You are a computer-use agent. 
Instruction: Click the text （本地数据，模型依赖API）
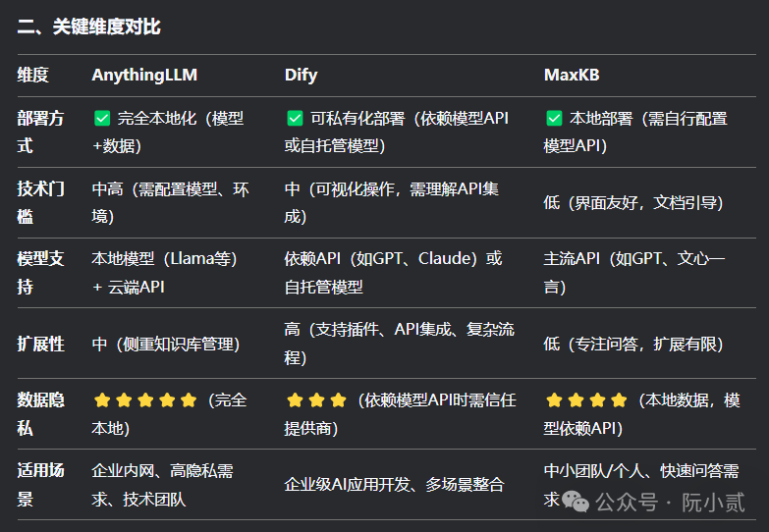pos(642,414)
